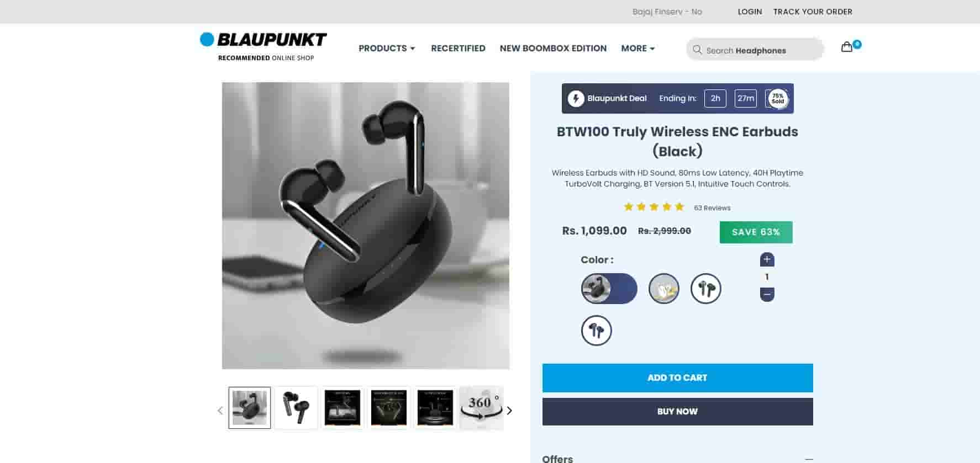This screenshot has width=980, height=463.
Task: Decrease quantity with minus icon
Action: click(x=767, y=294)
